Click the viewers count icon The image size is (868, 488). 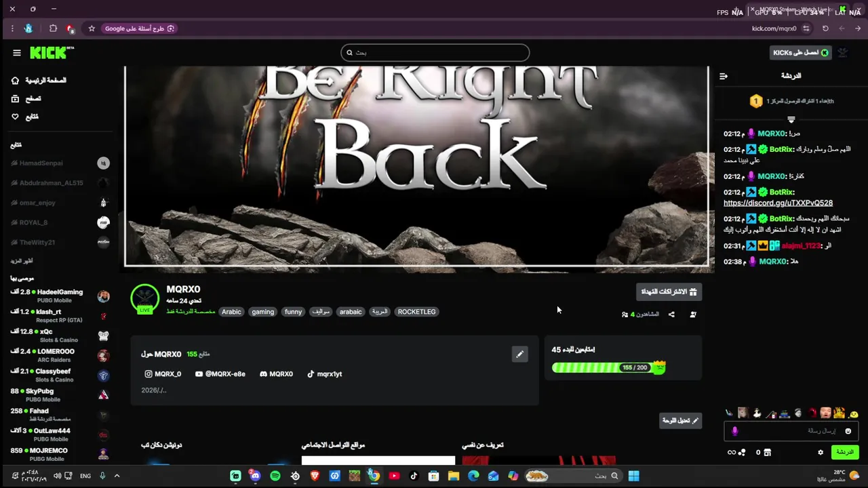[625, 314]
